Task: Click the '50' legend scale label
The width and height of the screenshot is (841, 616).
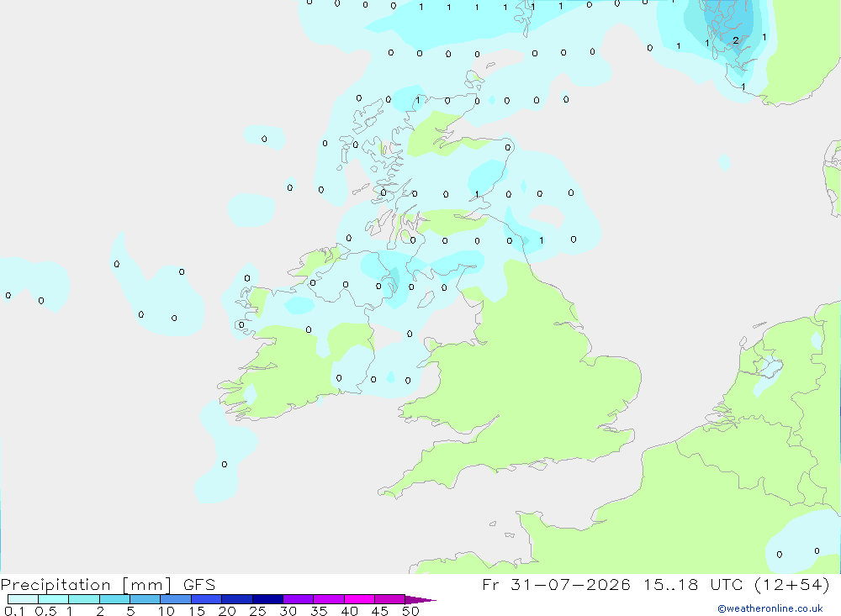Action: (410, 611)
